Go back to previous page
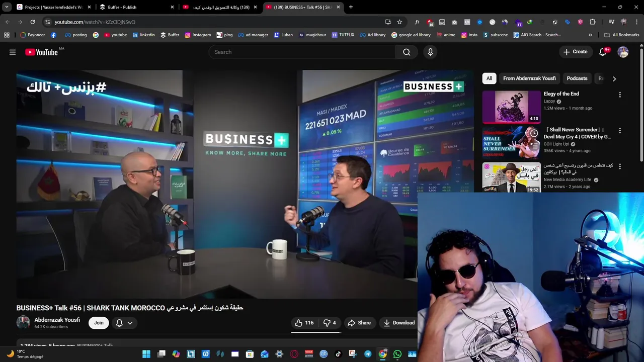Viewport: 644px width, 362px height. click(x=8, y=22)
